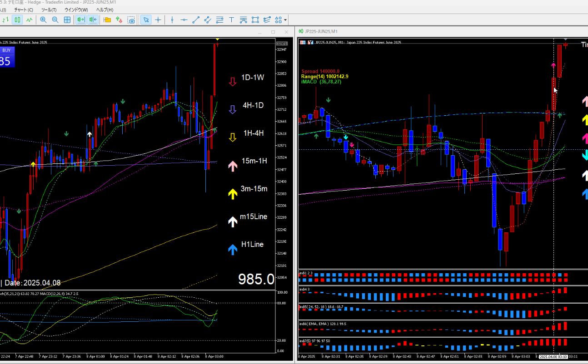
Task: Open the ヘルプ(H) menu
Action: tap(105, 10)
